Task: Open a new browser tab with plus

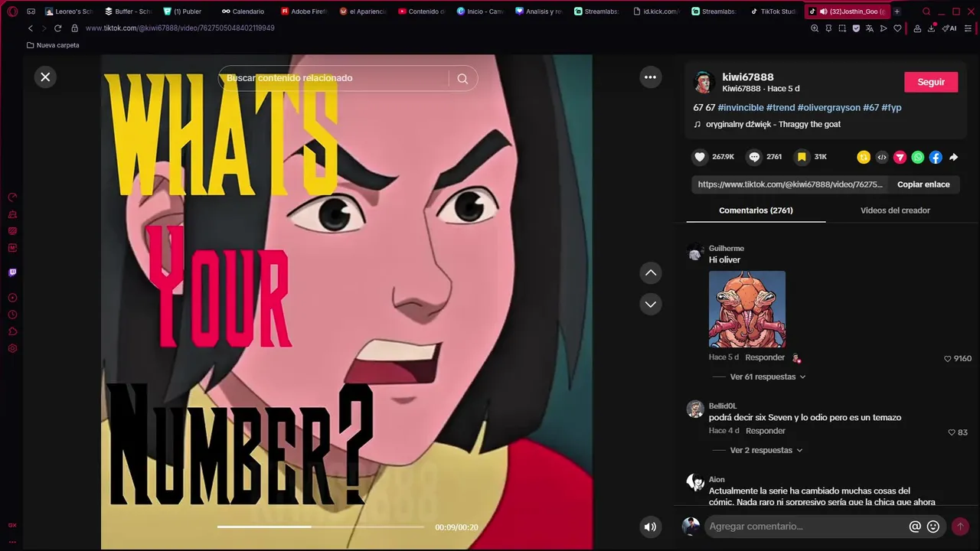Action: (897, 11)
